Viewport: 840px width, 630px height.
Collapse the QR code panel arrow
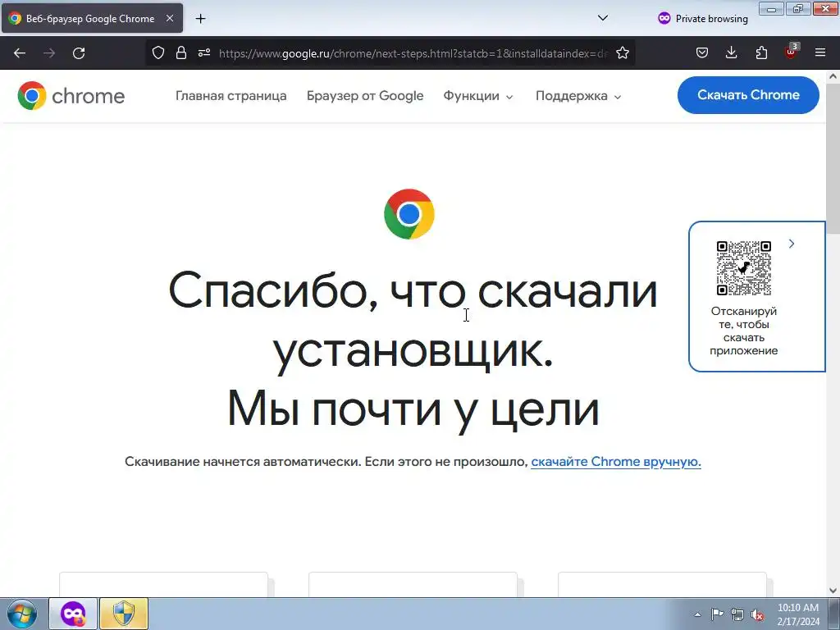[792, 244]
